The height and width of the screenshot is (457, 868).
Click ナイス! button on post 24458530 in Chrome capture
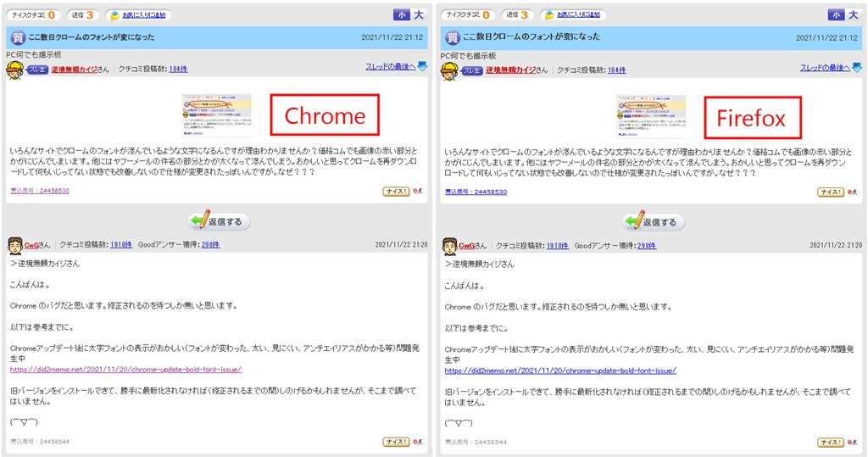coord(396,192)
